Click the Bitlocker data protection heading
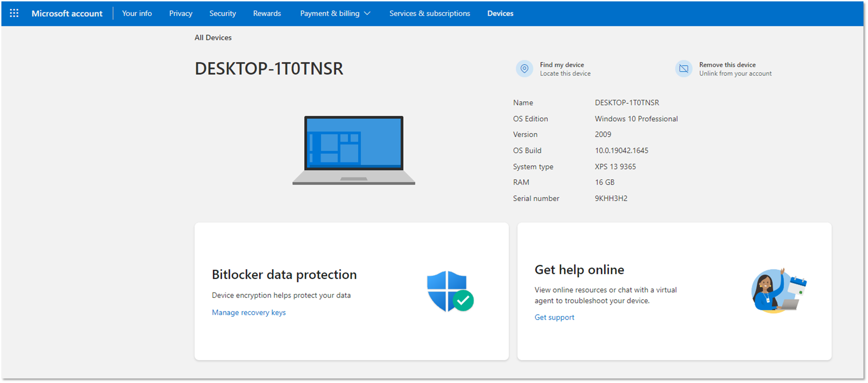 [x=284, y=274]
